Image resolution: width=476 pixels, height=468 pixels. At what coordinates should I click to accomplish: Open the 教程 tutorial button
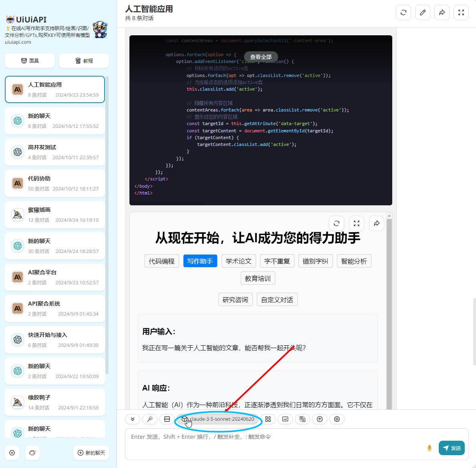(84, 61)
